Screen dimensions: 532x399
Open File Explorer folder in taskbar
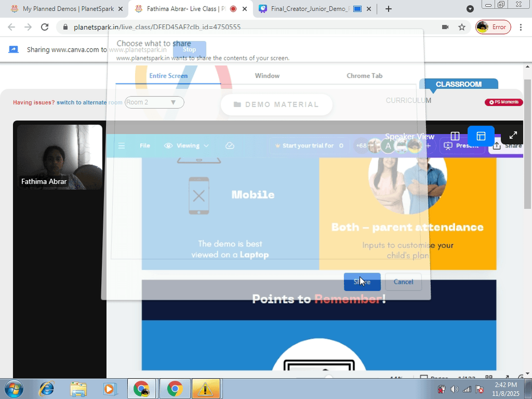pos(78,389)
